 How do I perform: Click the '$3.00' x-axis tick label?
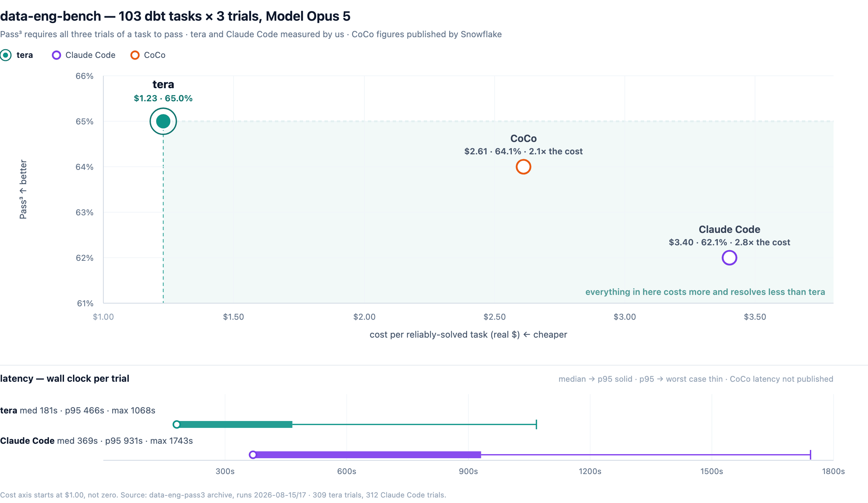(625, 317)
